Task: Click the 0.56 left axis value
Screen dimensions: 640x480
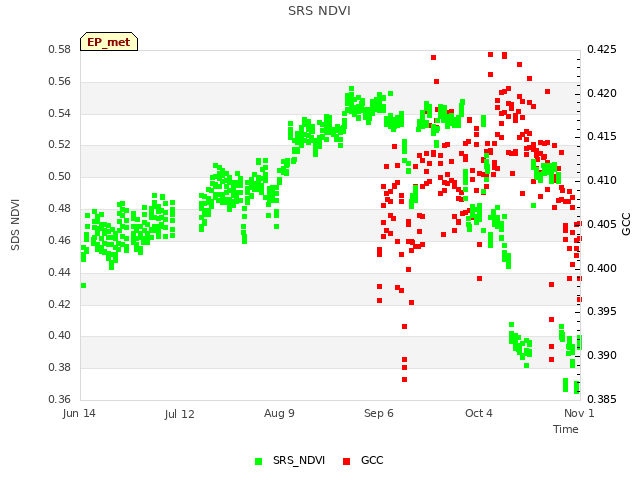Action: (60, 81)
